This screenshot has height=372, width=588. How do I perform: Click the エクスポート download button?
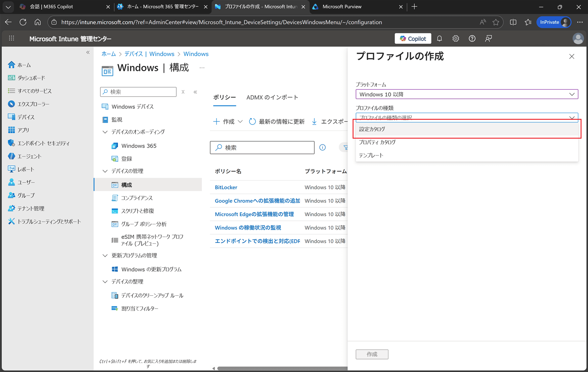[329, 121]
